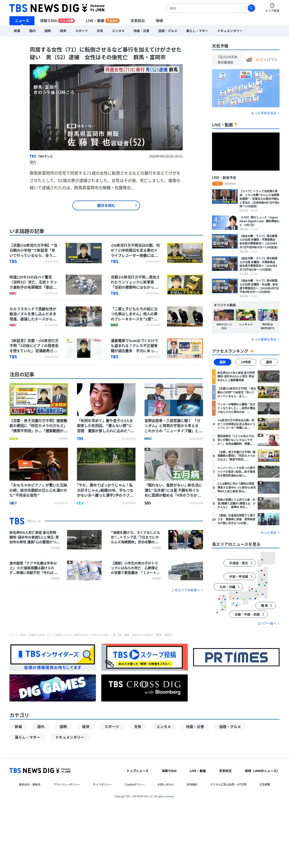Screen dimensions: 289x868
Task: Open JNNドローンDIG original video thumbnail
Action: (x=224, y=315)
